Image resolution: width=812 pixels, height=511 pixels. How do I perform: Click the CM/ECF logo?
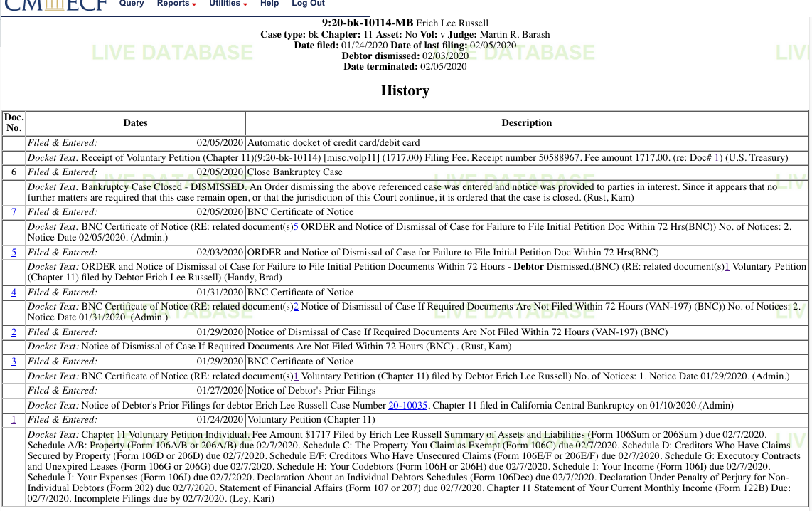55,5
